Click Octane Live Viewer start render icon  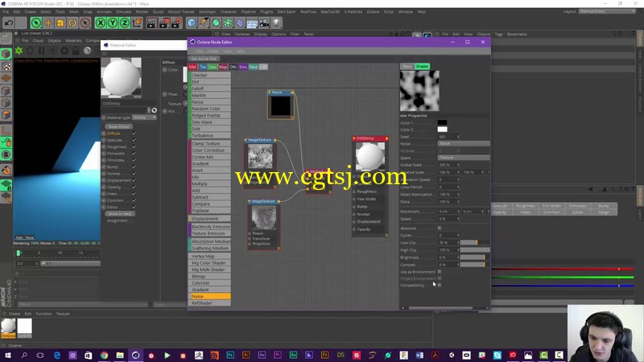(19, 51)
